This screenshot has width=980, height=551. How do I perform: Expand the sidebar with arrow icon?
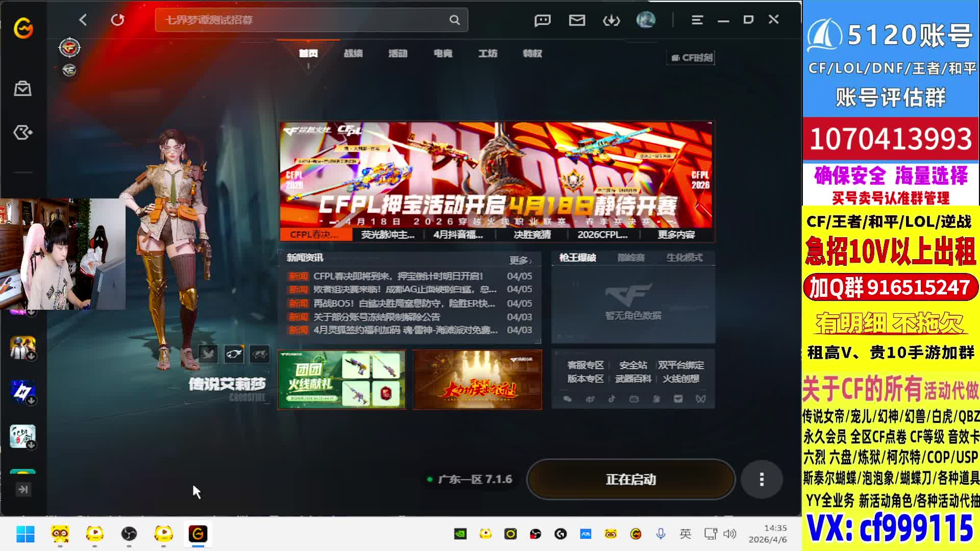click(23, 489)
